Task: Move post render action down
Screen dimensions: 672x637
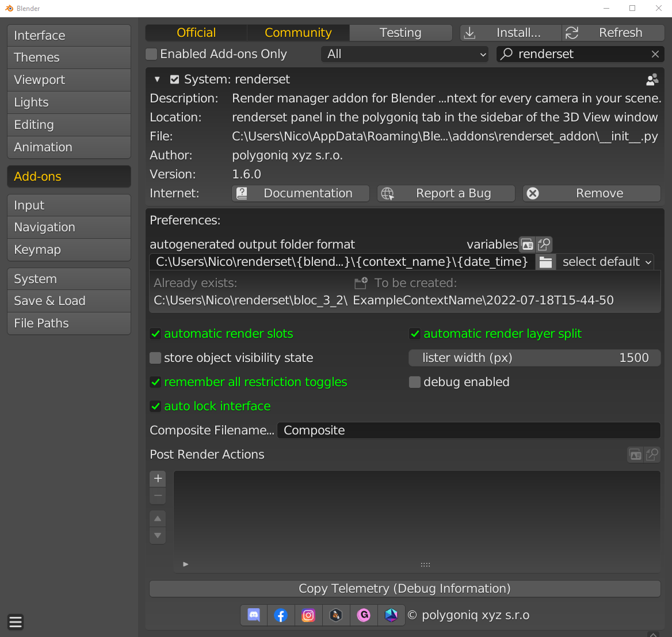Action: click(158, 535)
